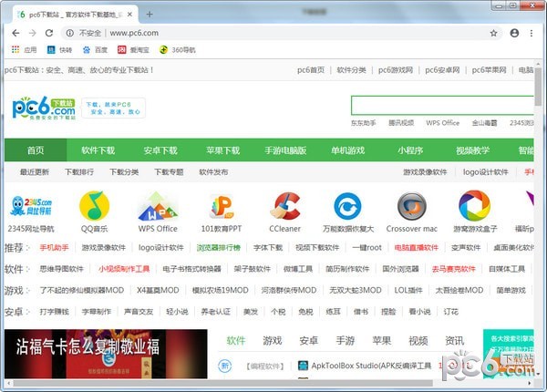Open the 手机助手 recommended link
Screen dimensions: 547x392
54,248
